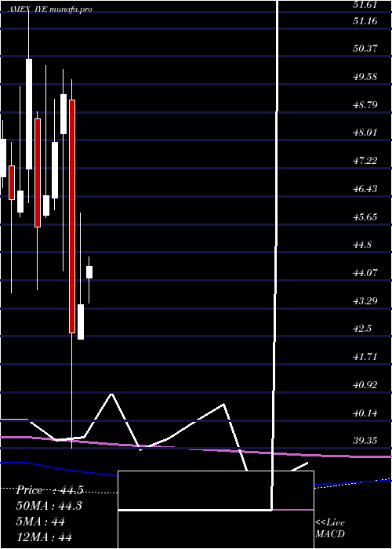The width and height of the screenshot is (392, 549).
Task: Click the 44.07 price axis label
Action: click(365, 272)
